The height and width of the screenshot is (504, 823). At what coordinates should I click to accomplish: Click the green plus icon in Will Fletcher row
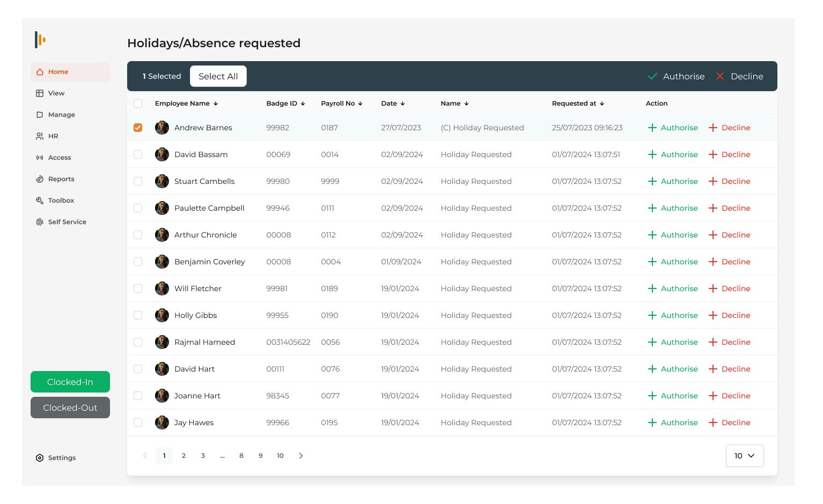652,288
